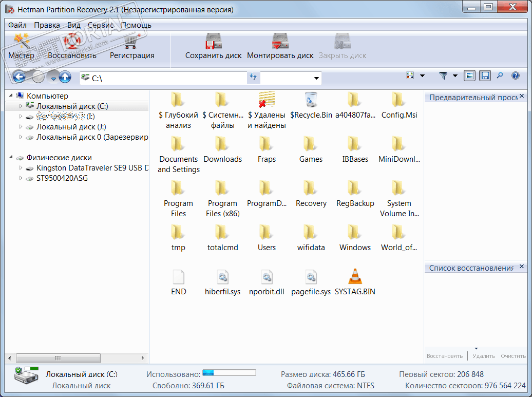The image size is (532, 397).
Task: Go back with the blue back arrow
Action: coord(19,77)
